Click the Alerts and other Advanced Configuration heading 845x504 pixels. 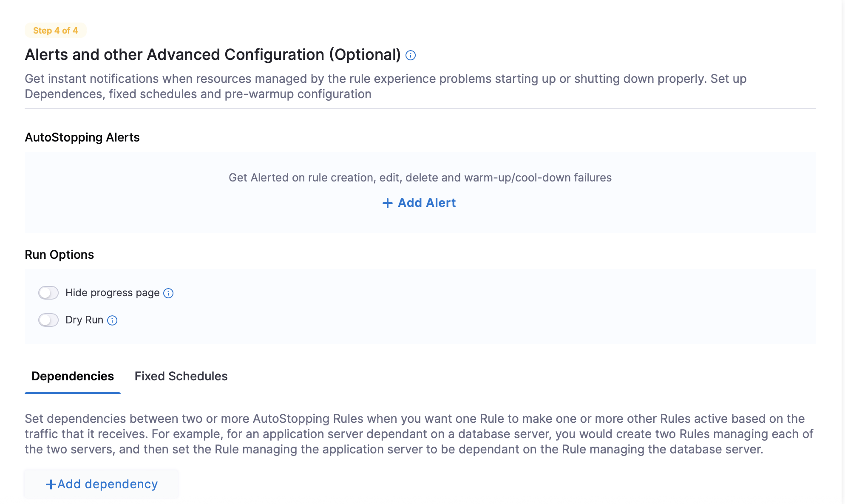tap(213, 55)
